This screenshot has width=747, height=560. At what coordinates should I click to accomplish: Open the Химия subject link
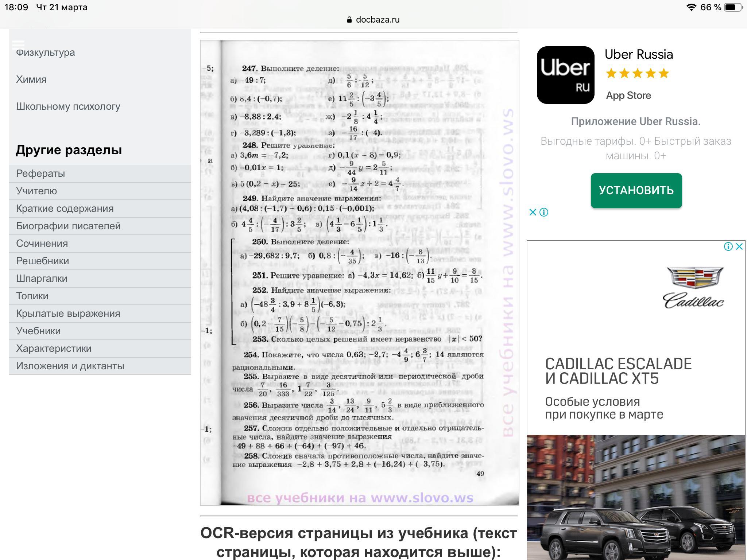31,79
